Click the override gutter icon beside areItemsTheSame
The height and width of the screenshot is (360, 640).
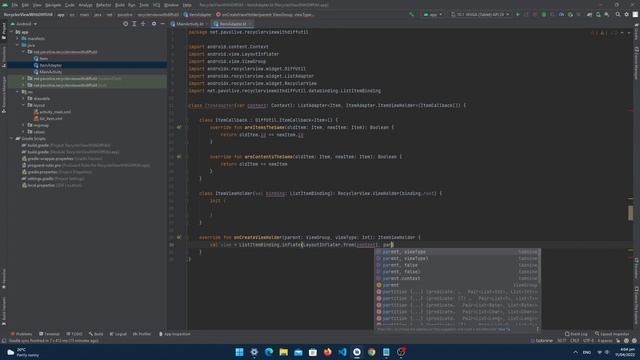179,127
